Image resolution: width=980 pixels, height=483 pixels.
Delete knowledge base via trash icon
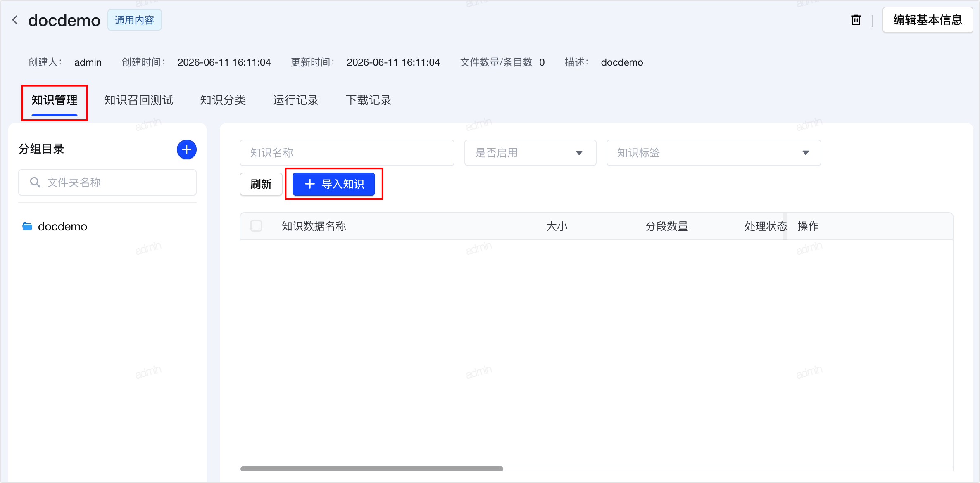(856, 20)
